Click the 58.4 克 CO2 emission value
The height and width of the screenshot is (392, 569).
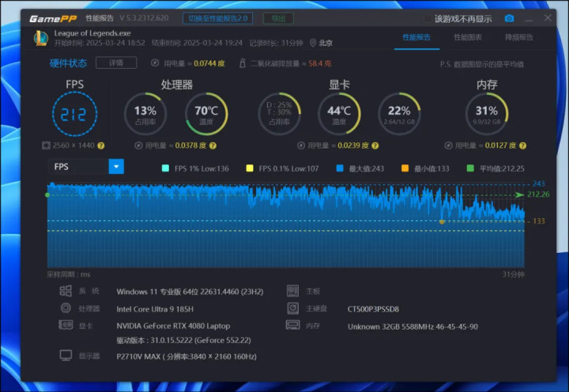tap(320, 63)
